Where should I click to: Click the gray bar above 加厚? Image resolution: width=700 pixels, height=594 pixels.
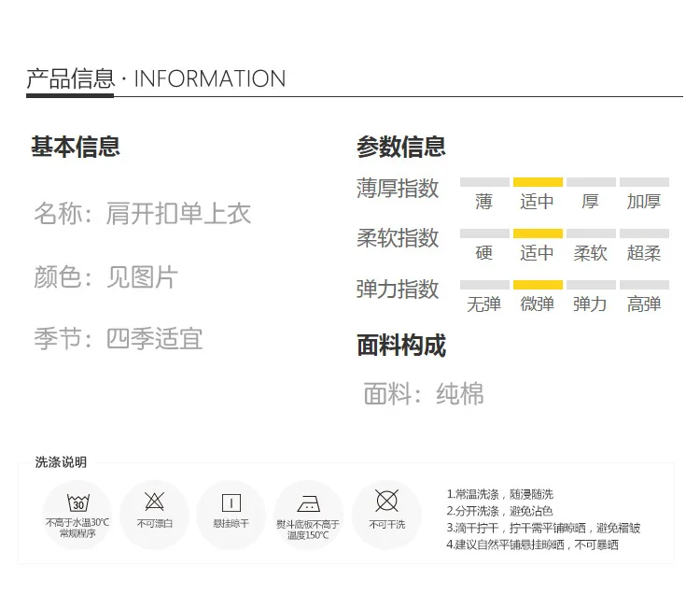pyautogui.click(x=645, y=182)
